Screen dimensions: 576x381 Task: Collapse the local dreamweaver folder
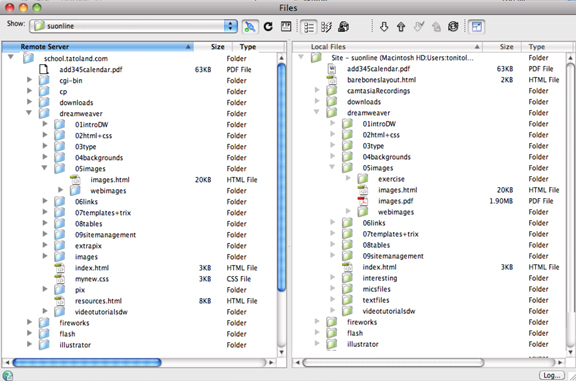click(316, 112)
